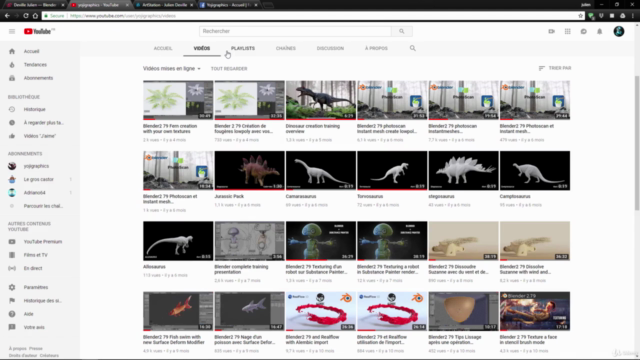Image resolution: width=640 pixels, height=360 pixels.
Task: Open the Stegosaurus video thumbnail
Action: click(463, 171)
